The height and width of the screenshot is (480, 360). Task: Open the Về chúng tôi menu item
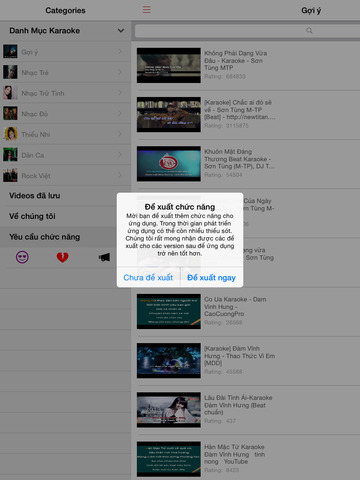tap(65, 216)
